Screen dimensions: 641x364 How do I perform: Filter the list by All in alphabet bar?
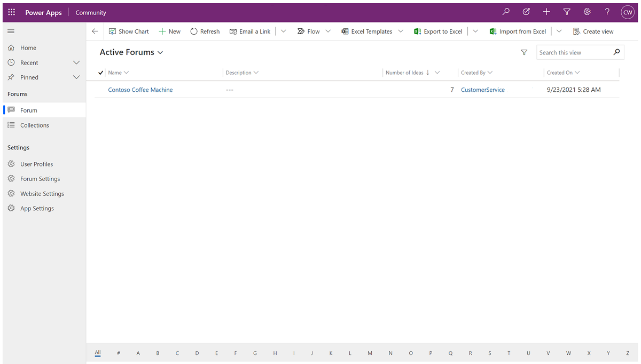click(x=98, y=353)
